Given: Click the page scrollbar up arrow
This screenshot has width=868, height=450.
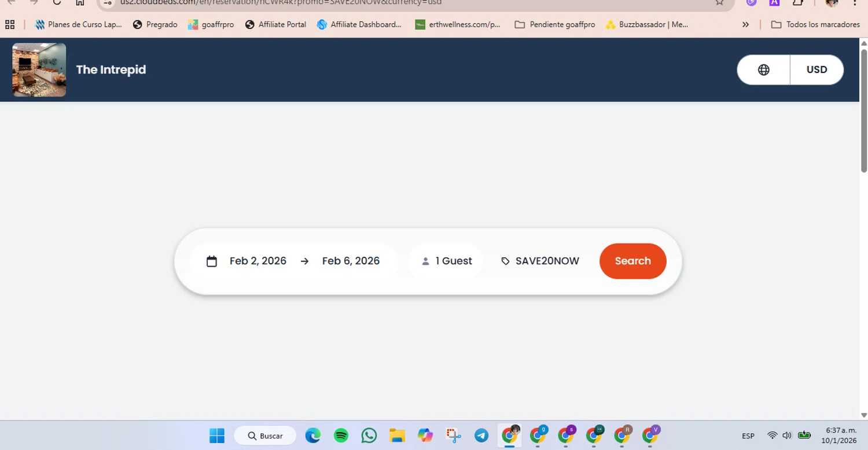Looking at the screenshot, I should click(863, 43).
